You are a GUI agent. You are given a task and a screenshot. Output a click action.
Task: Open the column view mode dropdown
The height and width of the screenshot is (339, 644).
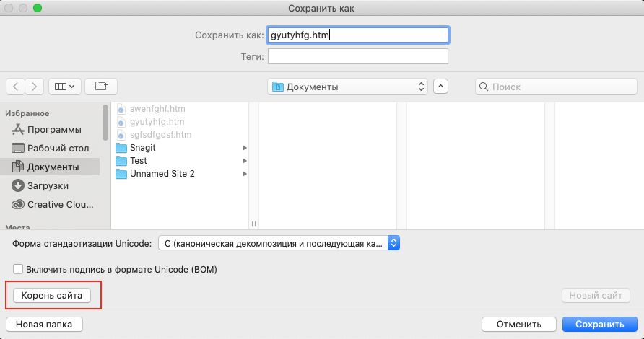coord(65,87)
